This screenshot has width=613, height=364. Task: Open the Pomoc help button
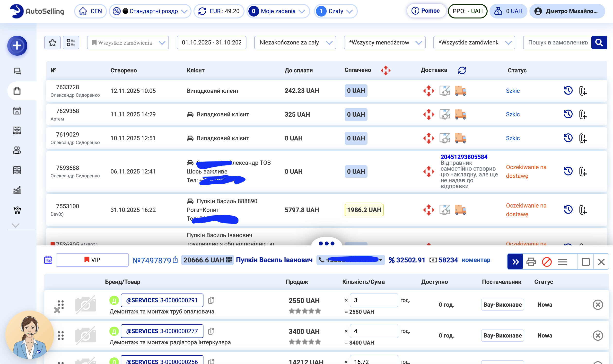point(426,11)
